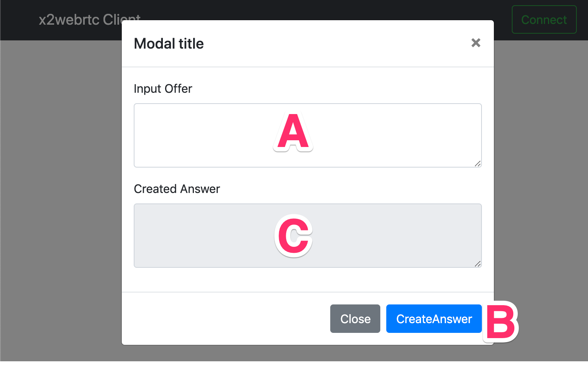
Task: Click the blank header space beside Modal title
Action: (336, 44)
